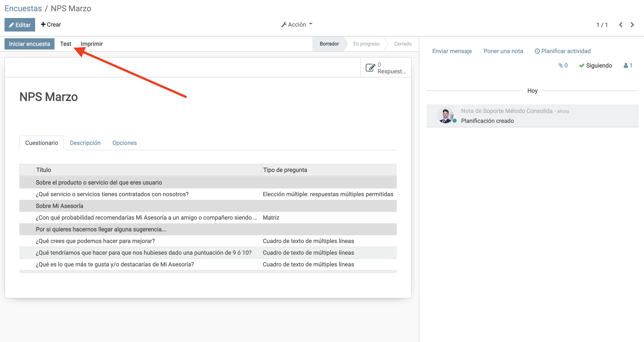Open the Respuestas stat button

click(x=386, y=68)
